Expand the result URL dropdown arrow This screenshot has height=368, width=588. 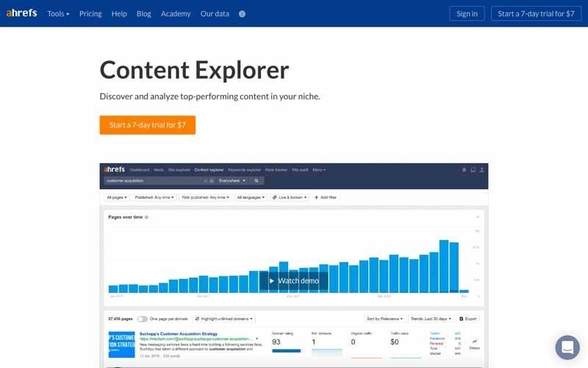[x=257, y=339]
